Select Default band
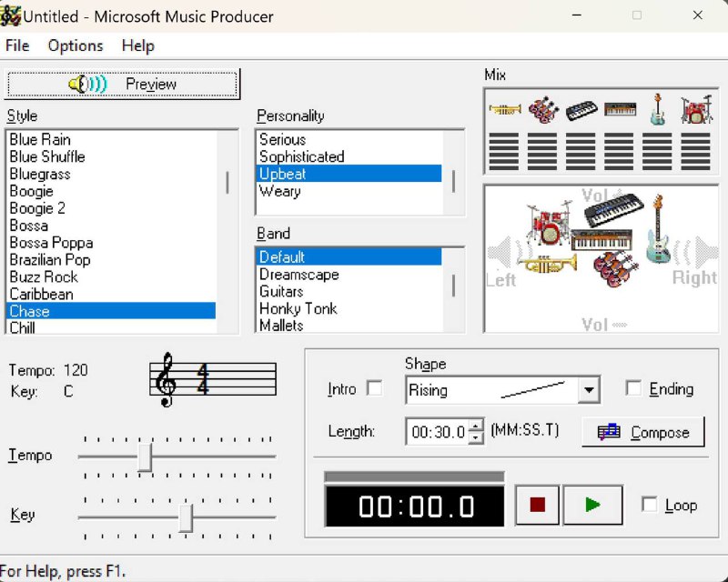Viewport: 728px width, 582px height. point(349,256)
